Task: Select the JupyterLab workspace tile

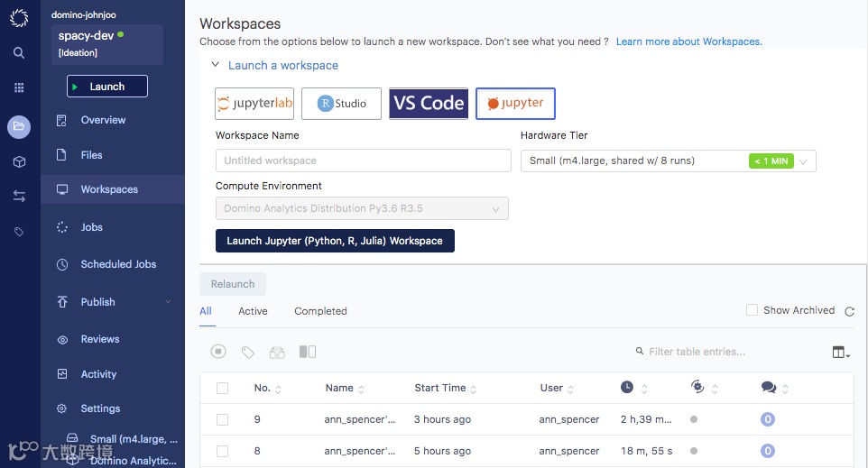Action: (x=254, y=104)
